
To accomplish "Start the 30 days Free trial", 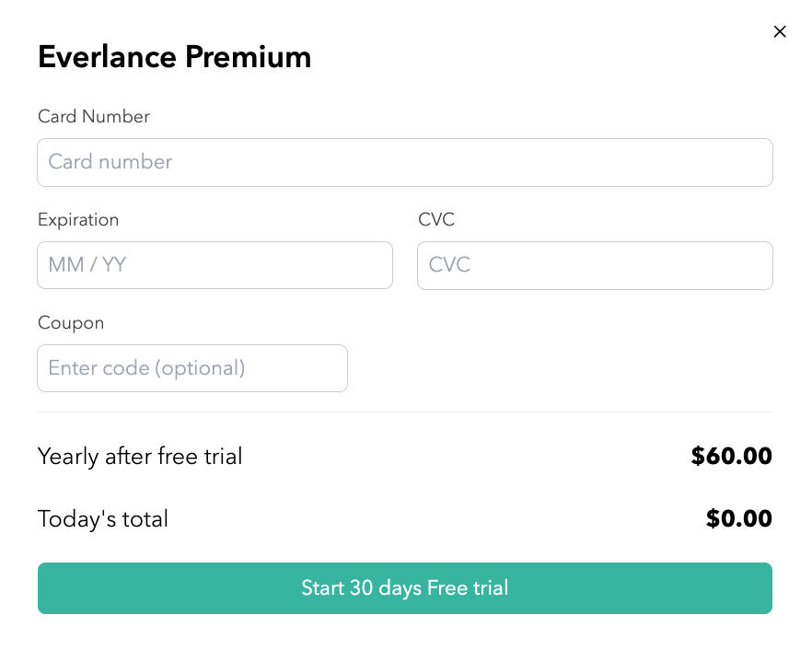I will tap(404, 588).
